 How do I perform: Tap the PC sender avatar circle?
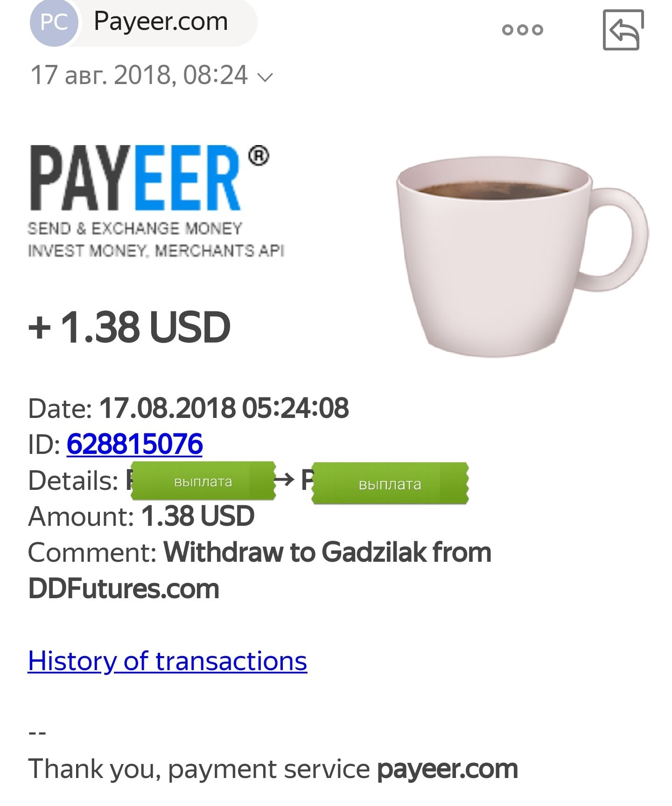tap(54, 22)
